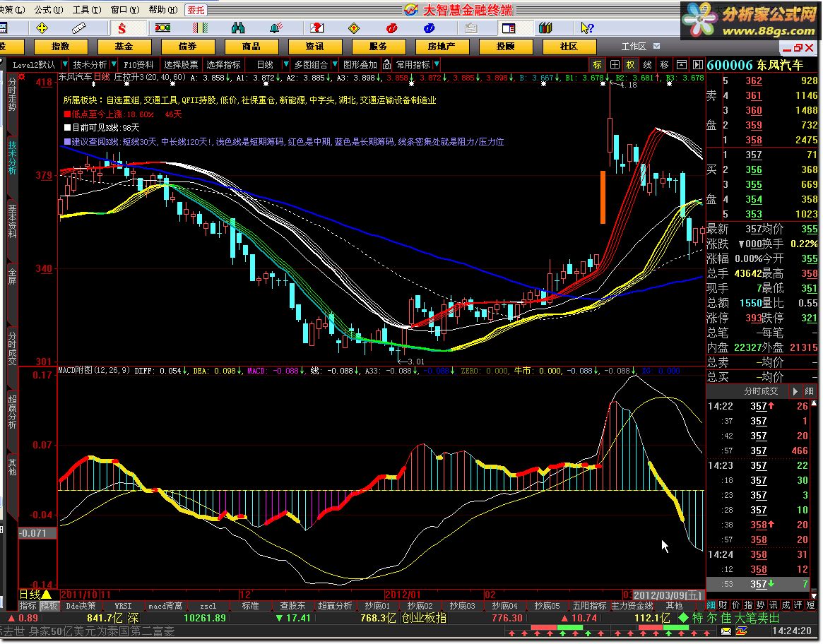Click the 选择股票 button

(181, 64)
